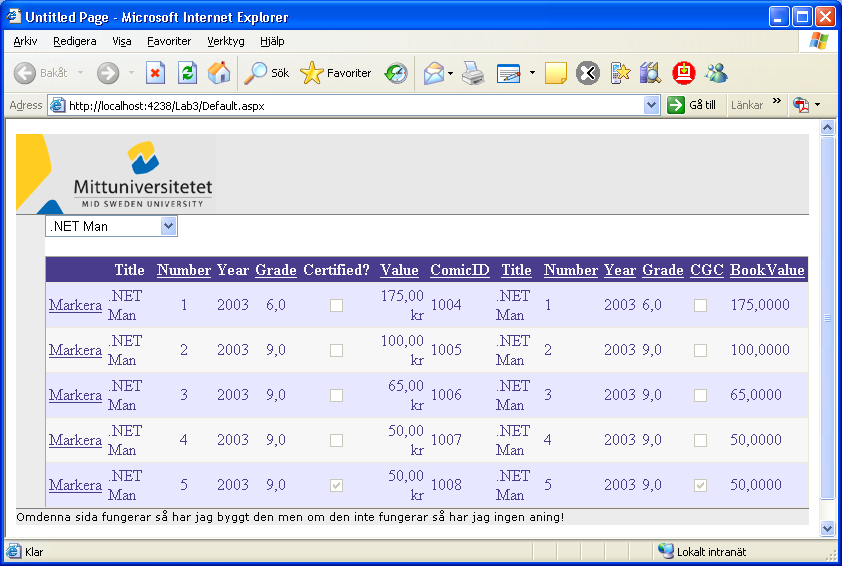This screenshot has height=566, width=842.
Task: Go back with the Bakåt arrow
Action: pyautogui.click(x=25, y=73)
